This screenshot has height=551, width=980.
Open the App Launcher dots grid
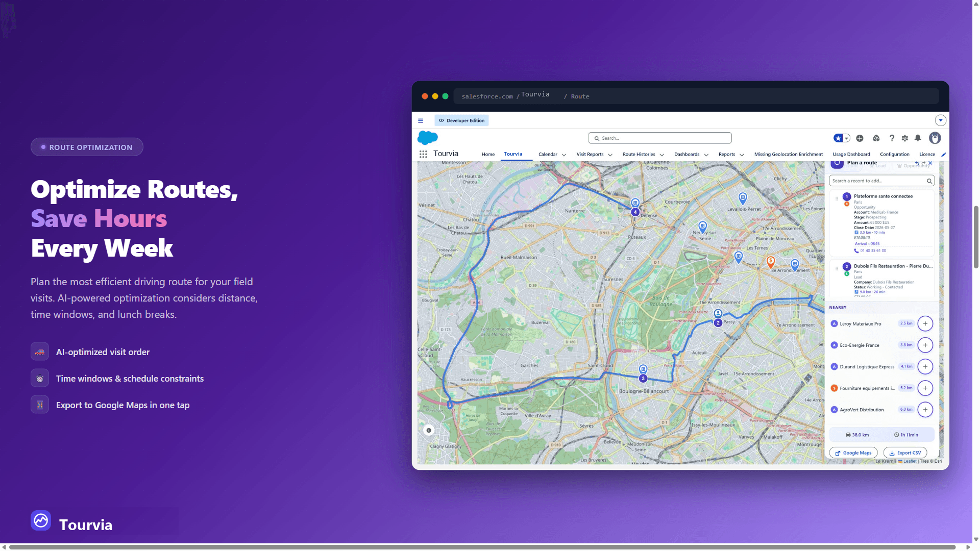click(x=423, y=154)
